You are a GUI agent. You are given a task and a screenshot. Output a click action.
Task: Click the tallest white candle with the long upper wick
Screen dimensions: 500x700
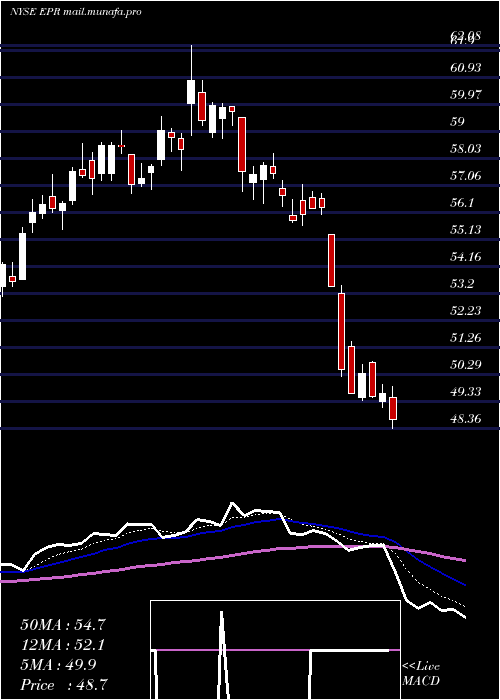click(191, 92)
